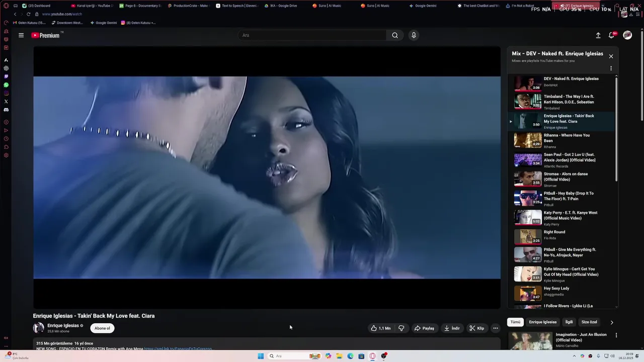Open the YouTube notifications bell
The image size is (644, 362).
pos(612,35)
